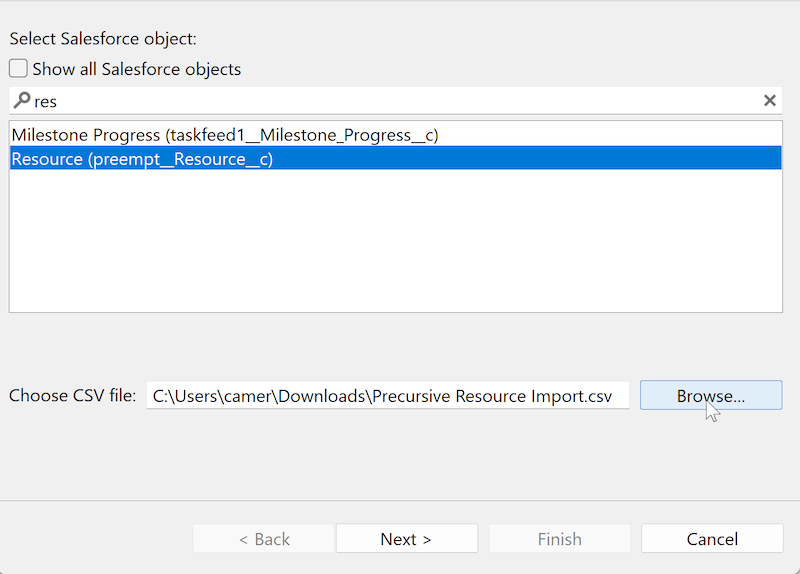Enable the Show all Salesforce objects checkbox
800x574 pixels.
click(19, 69)
